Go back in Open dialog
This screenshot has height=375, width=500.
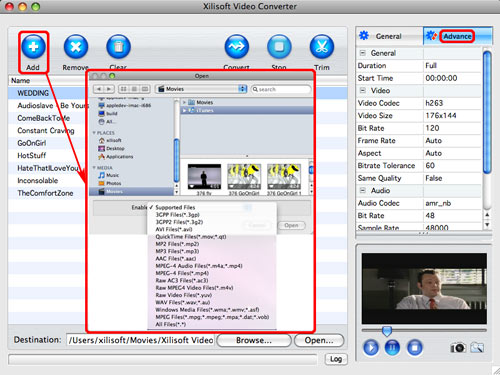point(99,89)
